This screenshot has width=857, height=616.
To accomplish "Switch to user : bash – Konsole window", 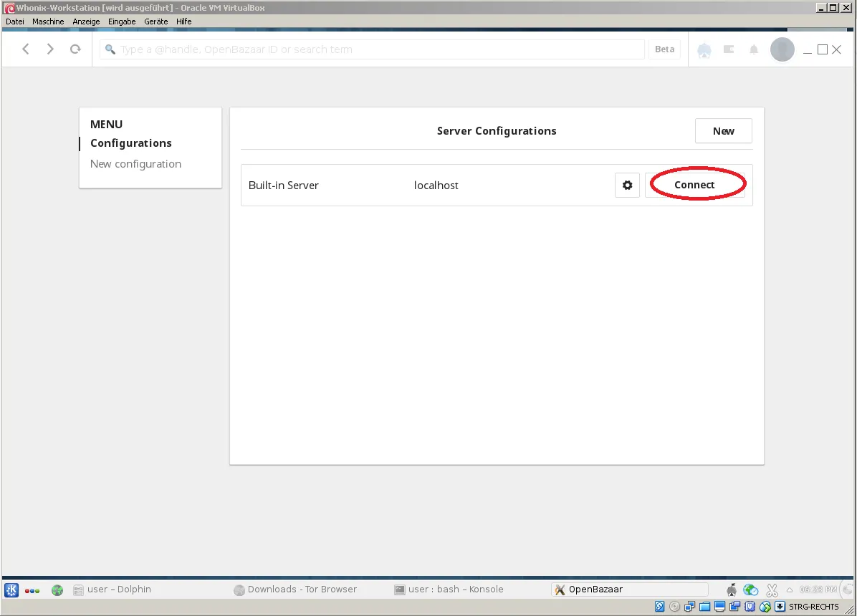I will (x=449, y=589).
